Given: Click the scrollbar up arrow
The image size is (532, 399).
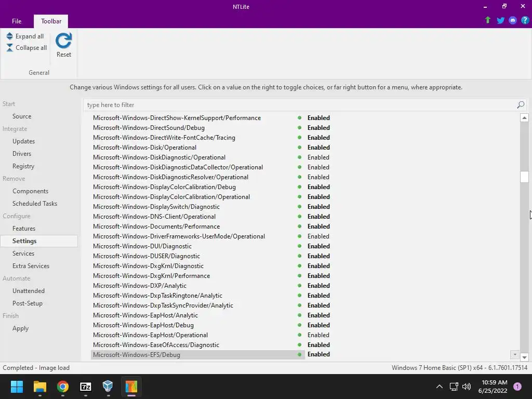Looking at the screenshot, I should tap(524, 118).
